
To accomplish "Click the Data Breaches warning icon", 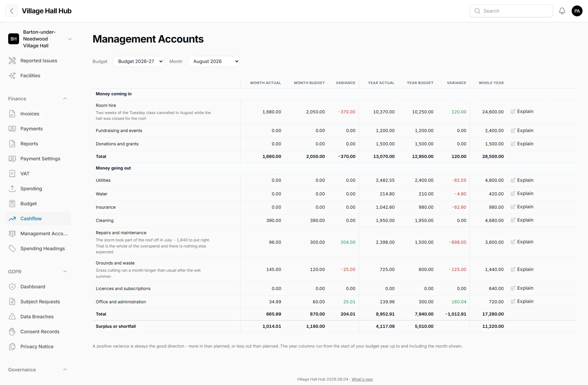I will pyautogui.click(x=12, y=317).
